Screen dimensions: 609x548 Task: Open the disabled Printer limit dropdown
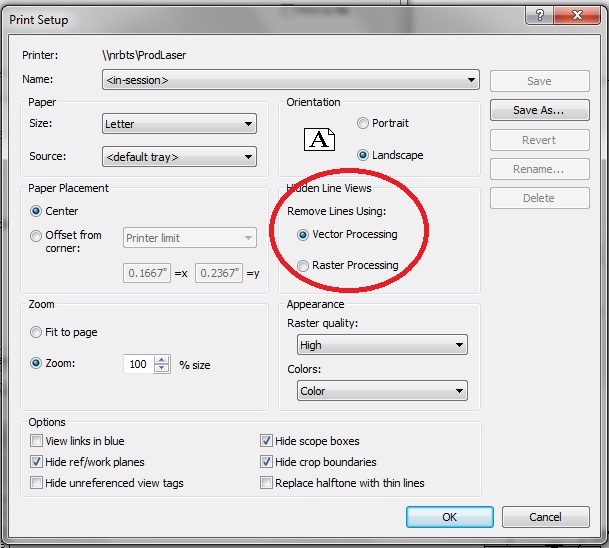(x=190, y=238)
